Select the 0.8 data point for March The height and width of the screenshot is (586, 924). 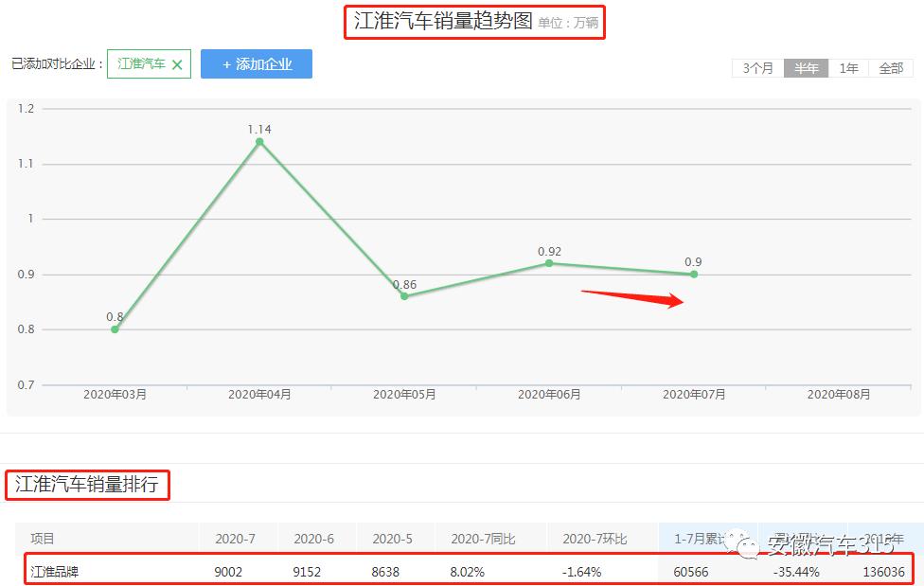click(x=114, y=329)
